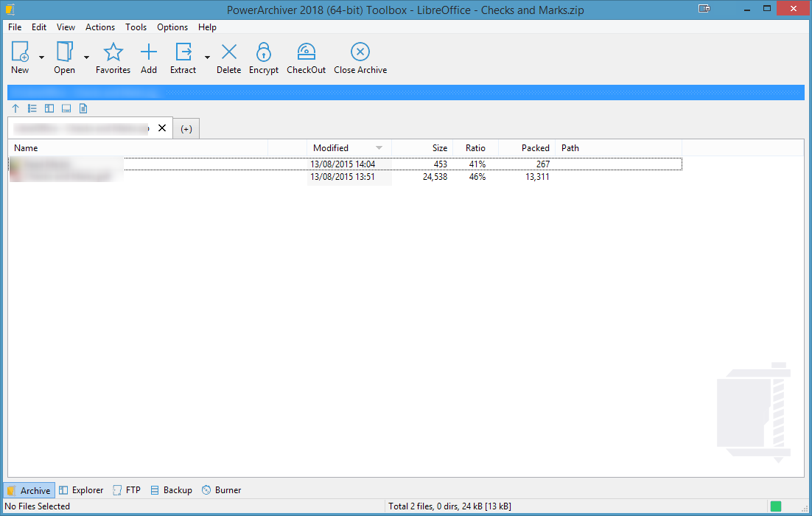The height and width of the screenshot is (516, 812).
Task: Toggle the bottom preview pane icon
Action: tap(66, 108)
